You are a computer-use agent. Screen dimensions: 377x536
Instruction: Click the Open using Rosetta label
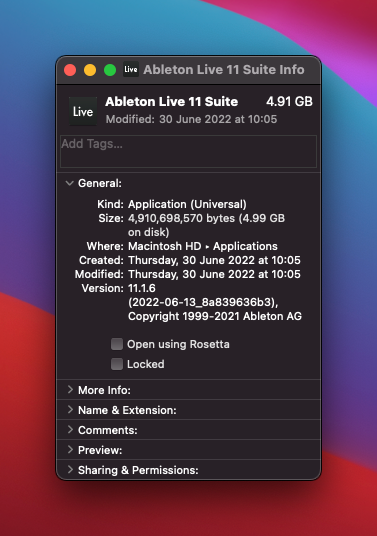178,344
